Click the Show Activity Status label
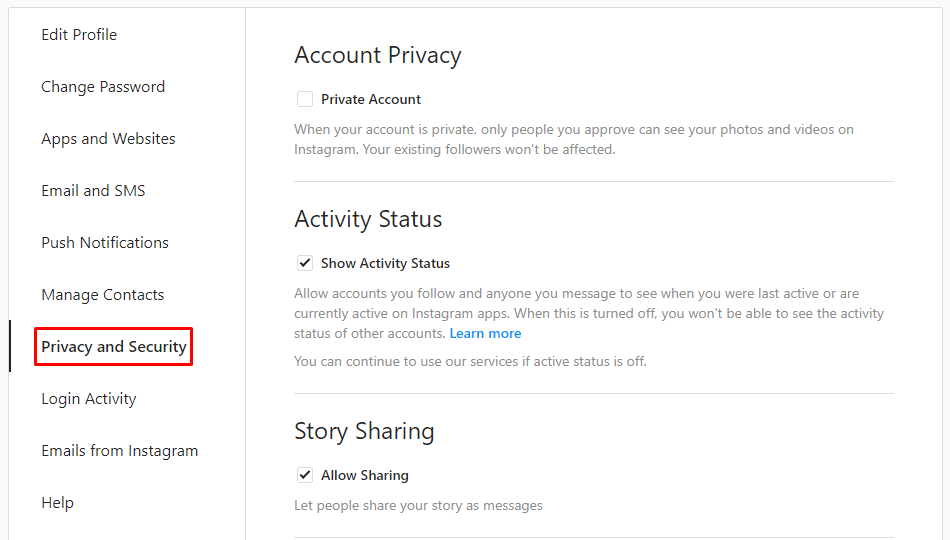Viewport: 950px width, 540px height. (x=385, y=264)
